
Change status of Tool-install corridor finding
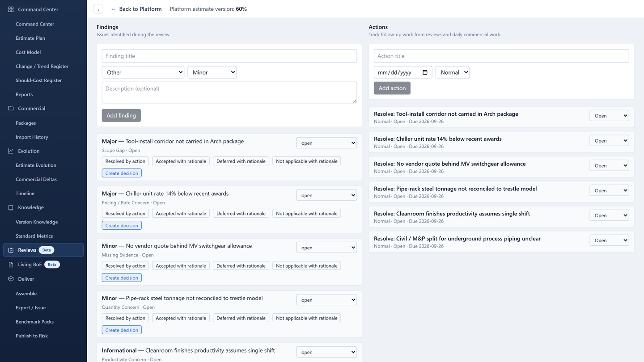click(326, 143)
